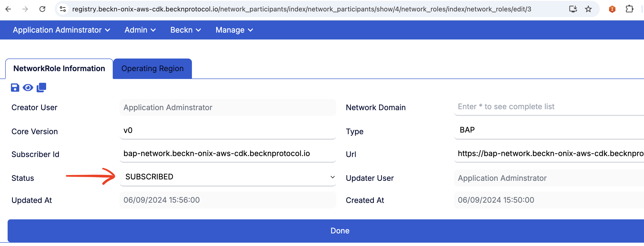This screenshot has height=246, width=644.
Task: Reload the page with the refresh icon
Action: (42, 9)
